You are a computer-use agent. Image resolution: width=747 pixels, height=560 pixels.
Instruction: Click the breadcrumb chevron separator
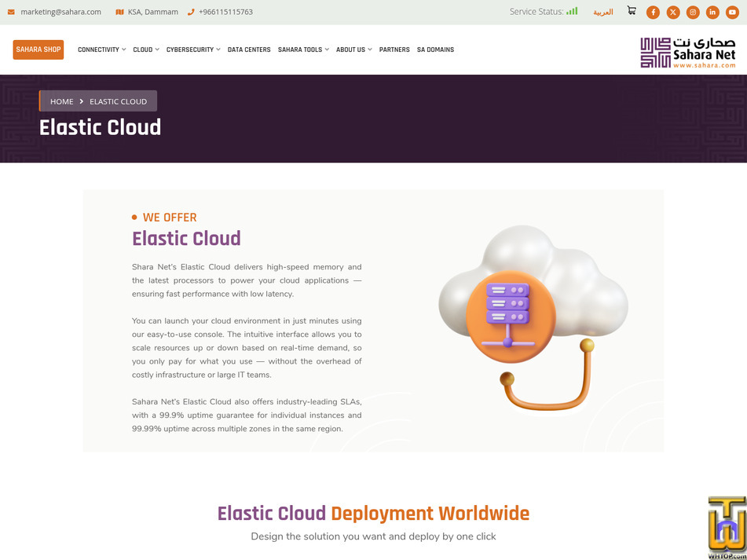pos(82,101)
